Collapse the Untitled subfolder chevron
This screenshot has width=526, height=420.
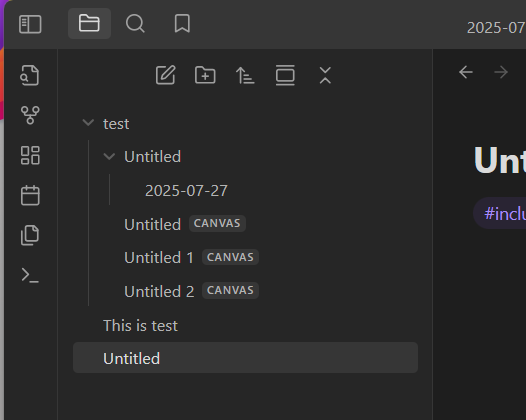109,156
